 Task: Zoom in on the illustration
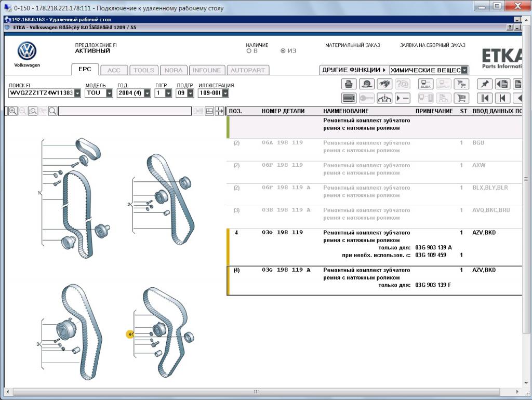(13, 111)
